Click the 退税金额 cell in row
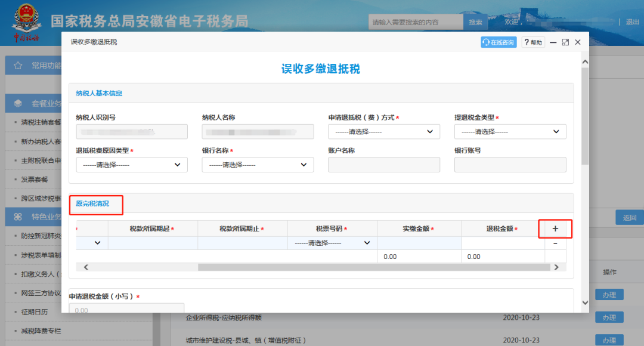Image resolution: width=644 pixels, height=346 pixels. pos(503,243)
